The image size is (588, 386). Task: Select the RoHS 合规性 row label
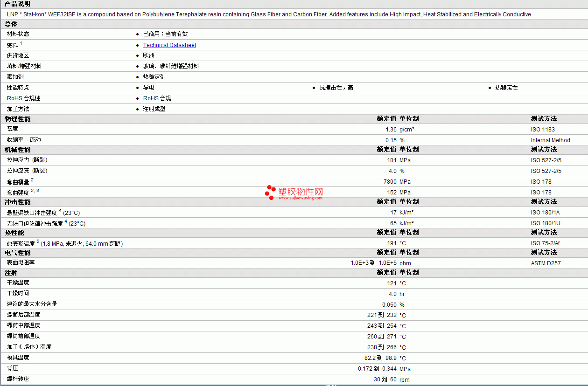click(x=24, y=98)
